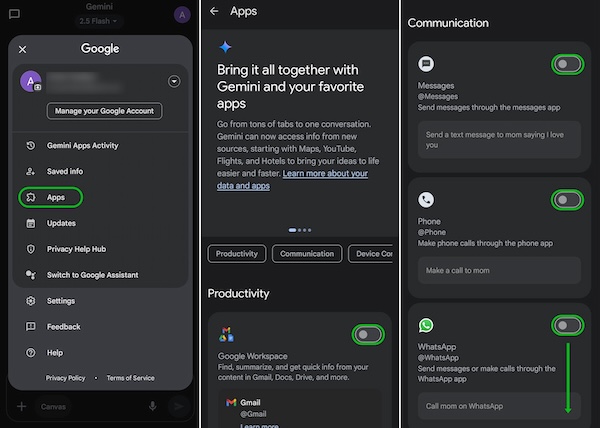Enable the Google Workspace toggle
The width and height of the screenshot is (600, 428).
point(368,334)
